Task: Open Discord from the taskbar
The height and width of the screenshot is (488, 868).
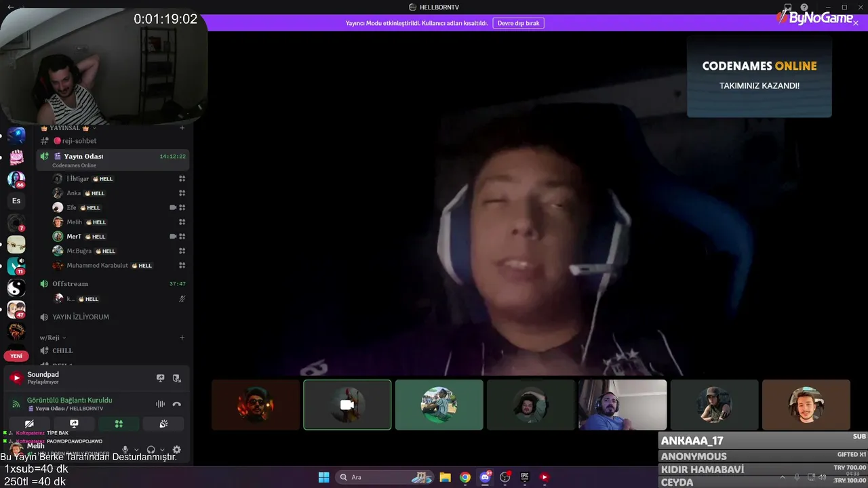Action: click(485, 477)
